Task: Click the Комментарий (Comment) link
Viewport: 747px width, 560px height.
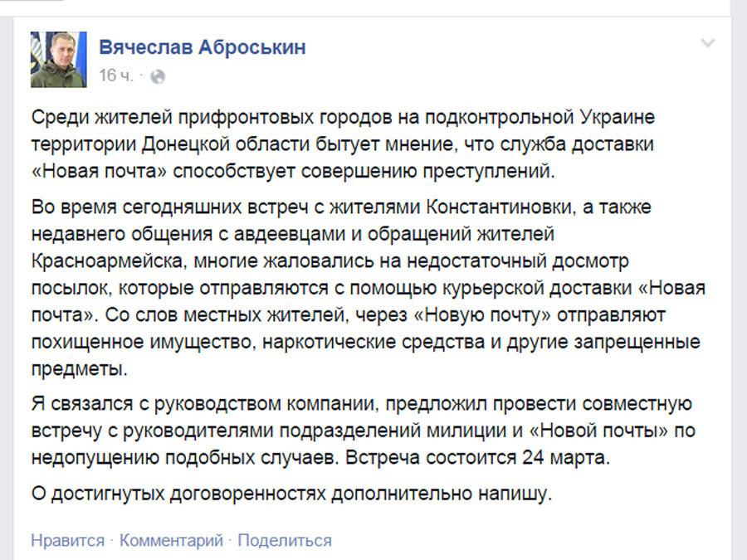Action: click(171, 541)
